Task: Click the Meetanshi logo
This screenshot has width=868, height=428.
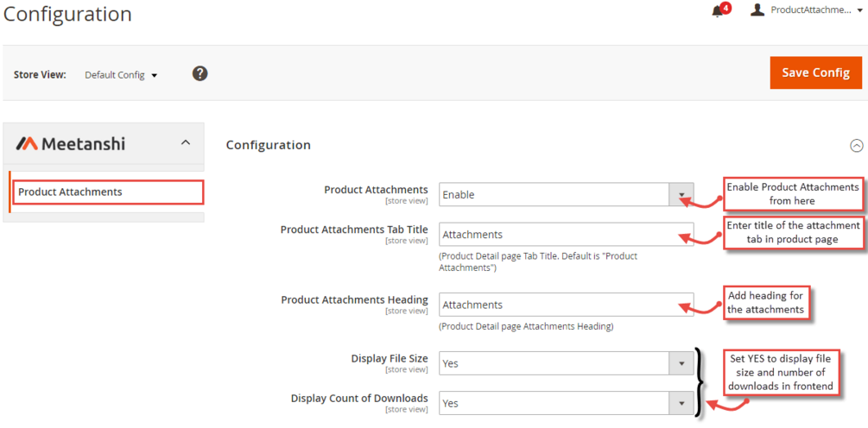Action: [x=71, y=143]
